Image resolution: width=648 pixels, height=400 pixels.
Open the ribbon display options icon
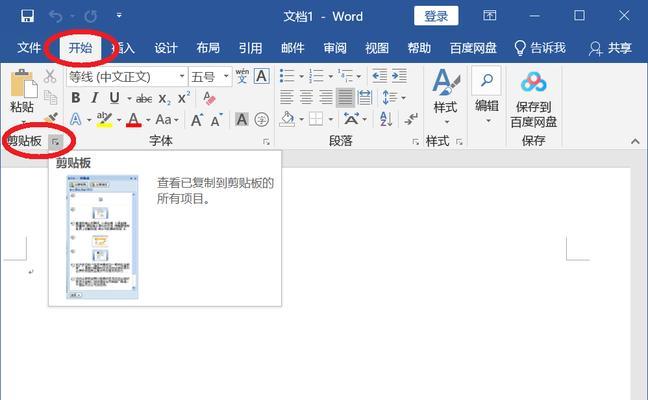click(x=490, y=16)
